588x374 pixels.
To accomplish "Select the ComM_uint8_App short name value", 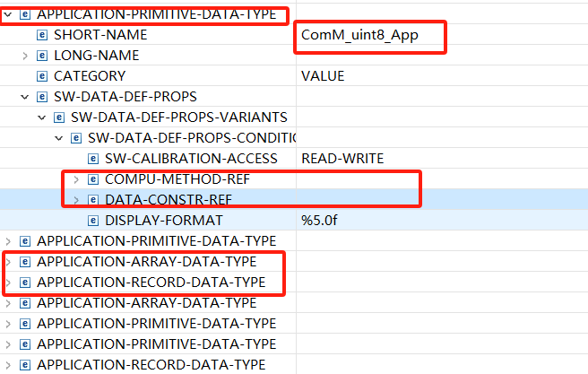I will (359, 35).
